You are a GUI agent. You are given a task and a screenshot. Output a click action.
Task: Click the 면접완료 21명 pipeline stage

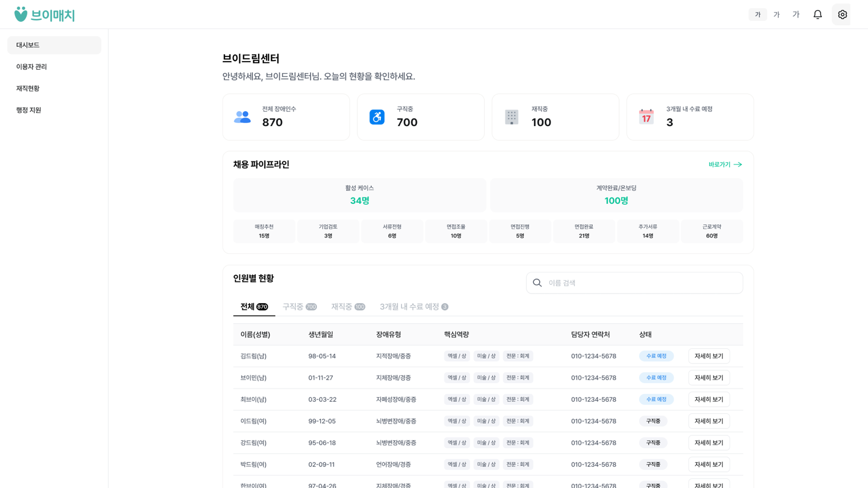[x=584, y=231]
